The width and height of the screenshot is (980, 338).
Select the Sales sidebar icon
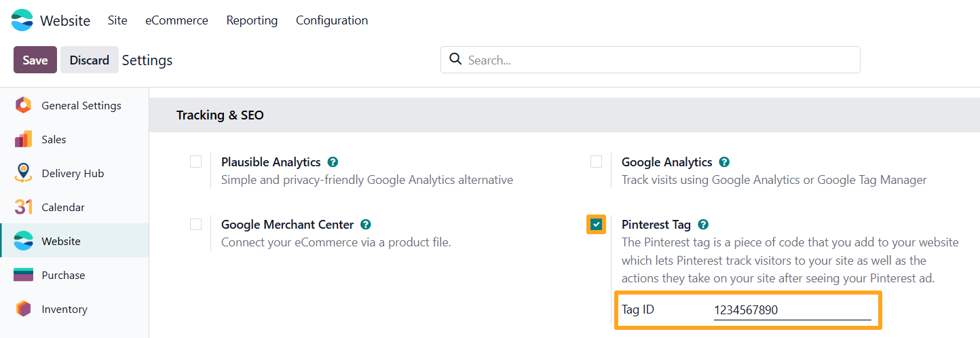(x=23, y=139)
